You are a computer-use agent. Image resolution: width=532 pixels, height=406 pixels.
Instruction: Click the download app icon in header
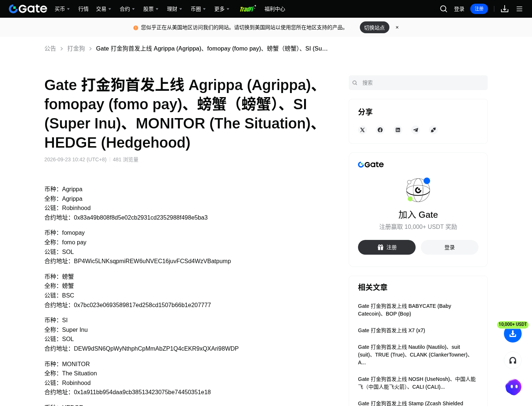click(505, 9)
